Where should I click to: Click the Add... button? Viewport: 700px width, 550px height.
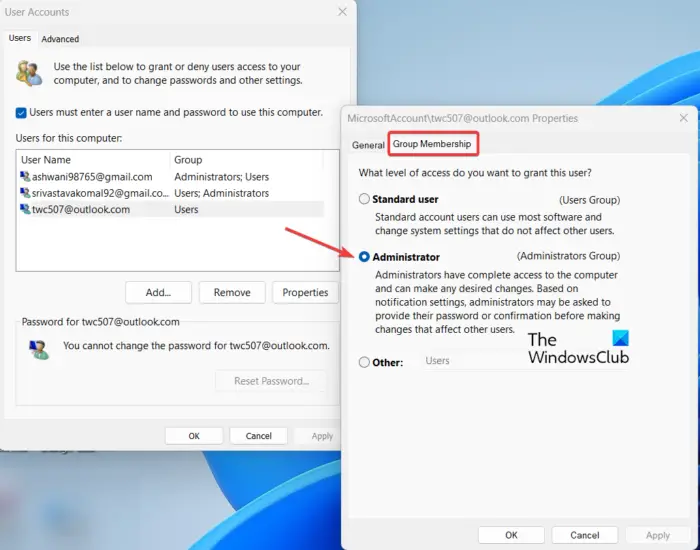[158, 292]
